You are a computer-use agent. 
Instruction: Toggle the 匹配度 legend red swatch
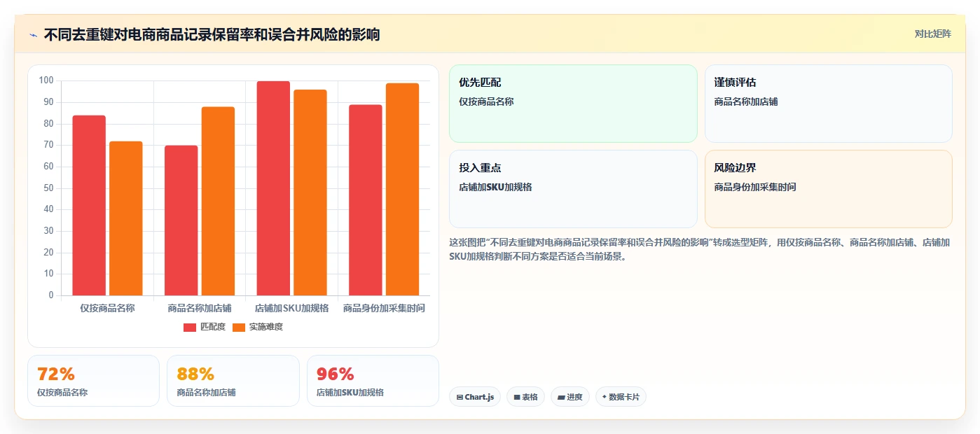click(190, 327)
